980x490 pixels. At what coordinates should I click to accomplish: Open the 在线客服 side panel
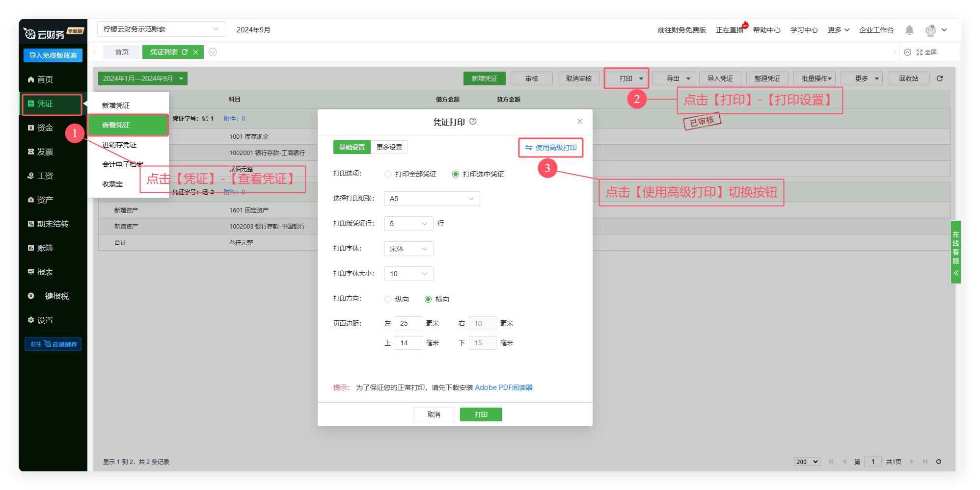955,252
